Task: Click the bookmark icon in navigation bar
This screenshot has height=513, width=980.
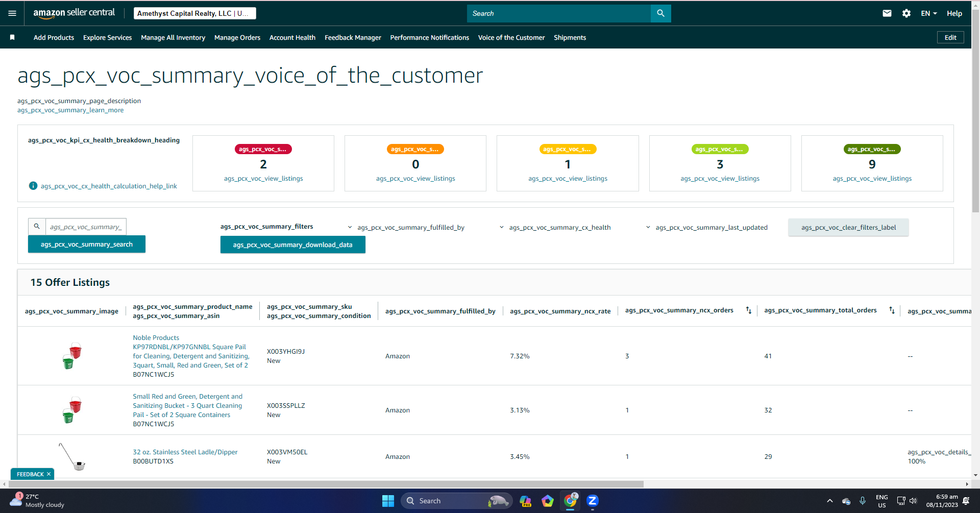Action: click(x=12, y=37)
